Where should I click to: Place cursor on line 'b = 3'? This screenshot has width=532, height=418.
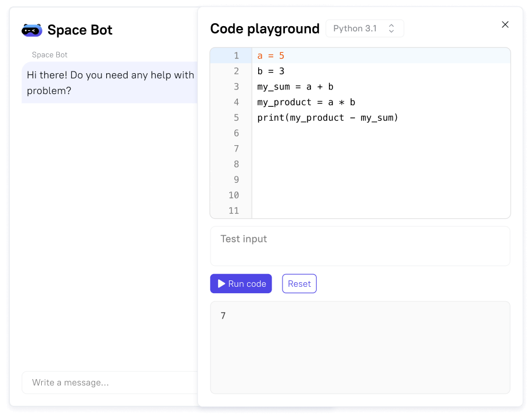[x=271, y=71]
